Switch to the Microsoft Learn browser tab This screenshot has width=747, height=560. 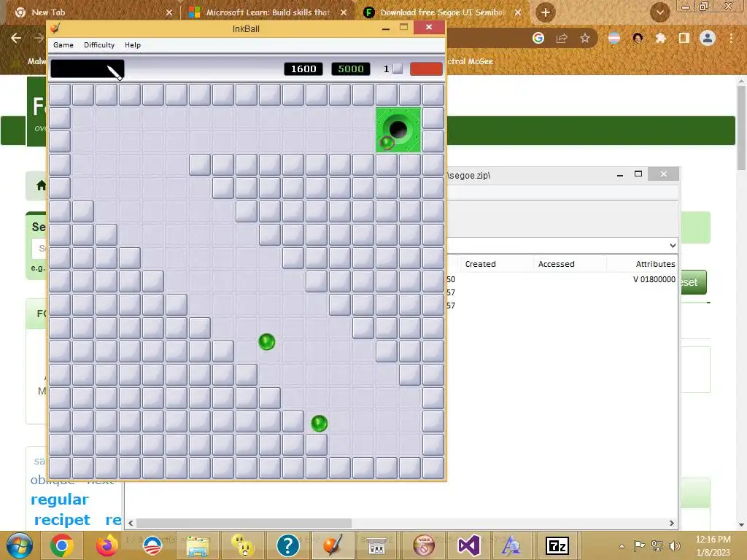tap(268, 12)
